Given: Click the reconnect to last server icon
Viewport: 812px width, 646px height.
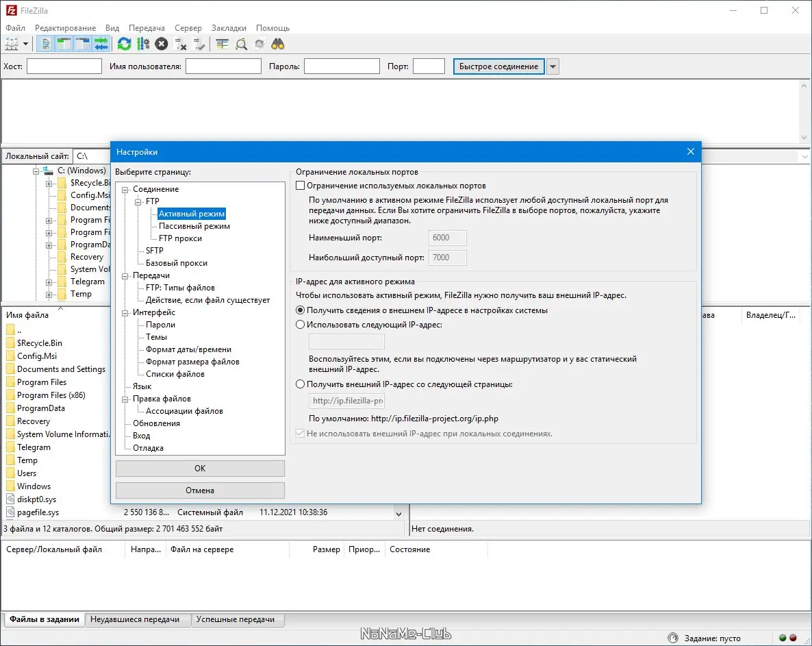Looking at the screenshot, I should [x=199, y=45].
